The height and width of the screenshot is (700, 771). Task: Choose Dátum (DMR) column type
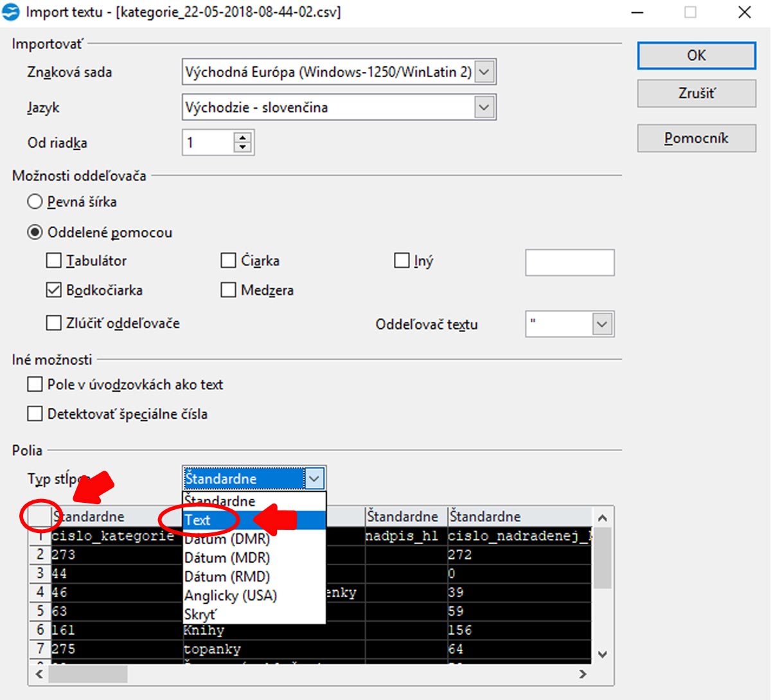[x=254, y=539]
